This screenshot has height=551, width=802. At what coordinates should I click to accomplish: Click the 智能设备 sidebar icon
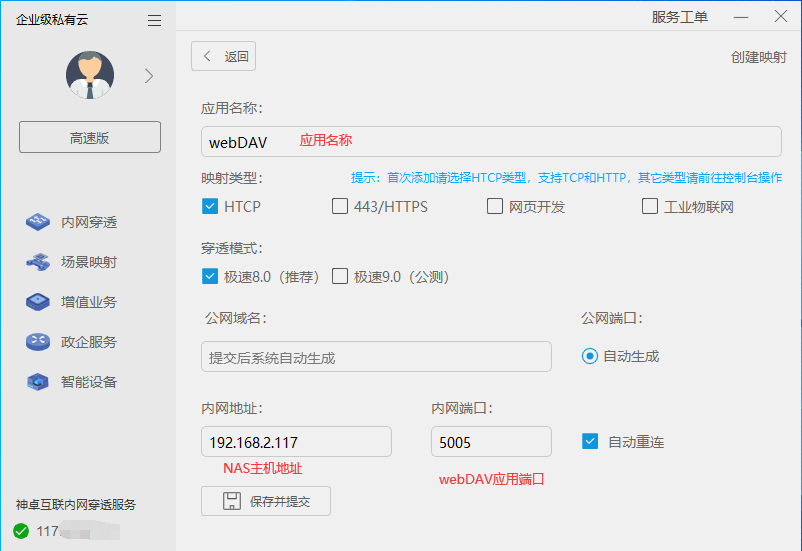click(38, 382)
